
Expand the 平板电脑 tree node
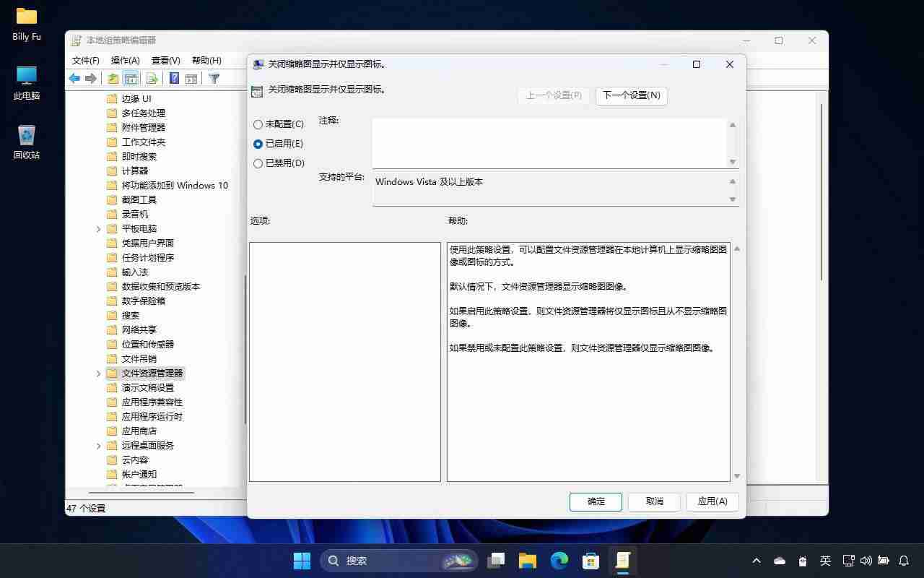99,228
